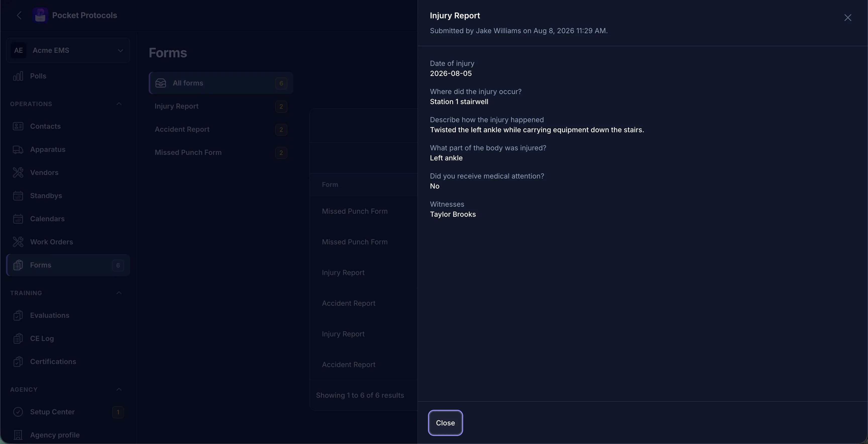Image resolution: width=868 pixels, height=444 pixels.
Task: Click the Vendors tools icon
Action: point(18,172)
